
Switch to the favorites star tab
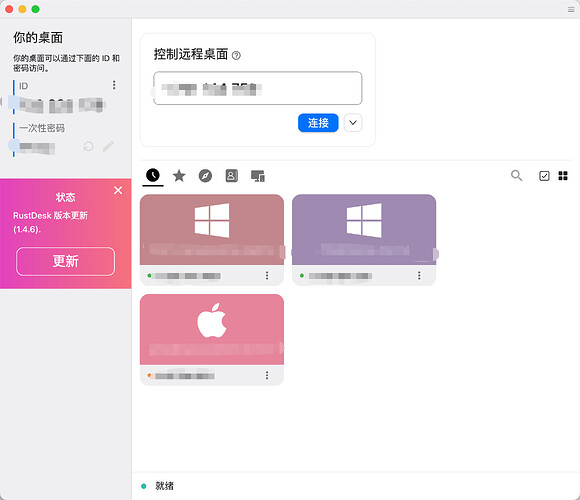coord(179,176)
